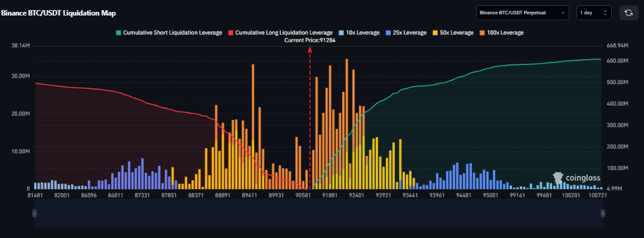644x238 pixels.
Task: Click the tallest orange bar near 89411
Action: click(x=253, y=126)
